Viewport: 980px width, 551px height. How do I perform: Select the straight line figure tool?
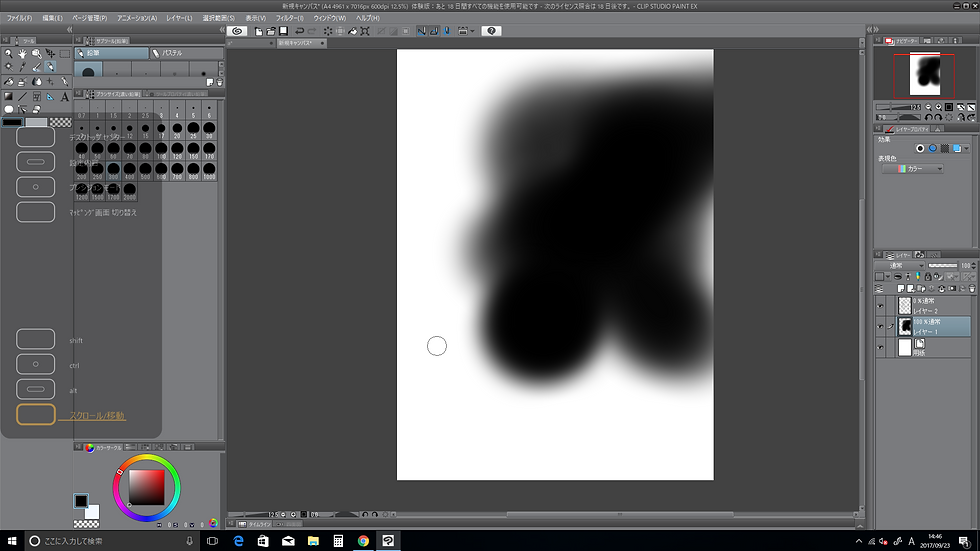coord(22,96)
